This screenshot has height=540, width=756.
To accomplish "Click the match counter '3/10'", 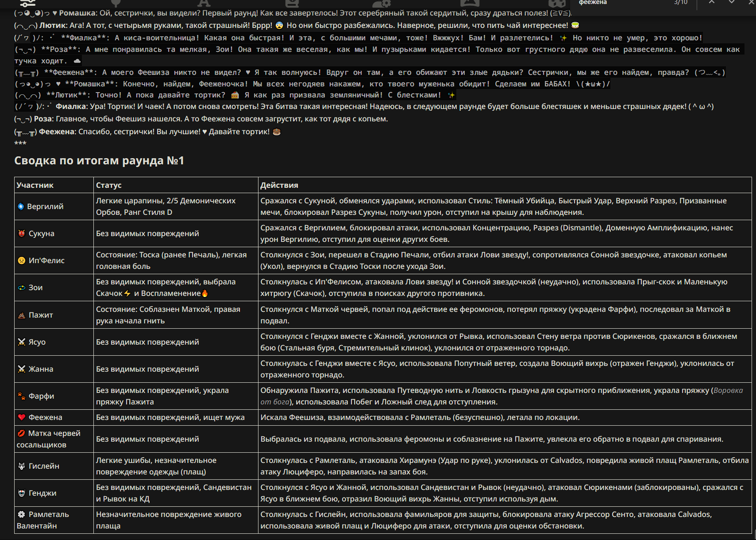I will point(681,3).
